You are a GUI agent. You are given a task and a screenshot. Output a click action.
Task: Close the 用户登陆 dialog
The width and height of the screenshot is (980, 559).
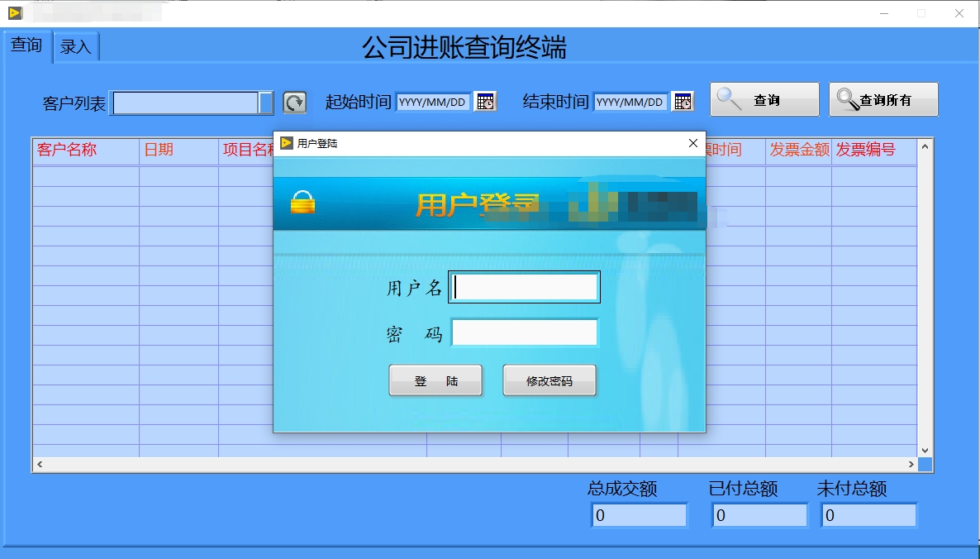click(x=692, y=142)
